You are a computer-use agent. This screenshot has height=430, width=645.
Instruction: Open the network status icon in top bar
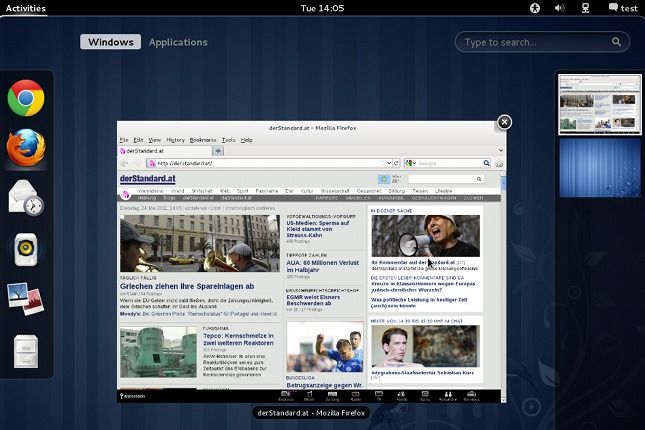point(585,8)
